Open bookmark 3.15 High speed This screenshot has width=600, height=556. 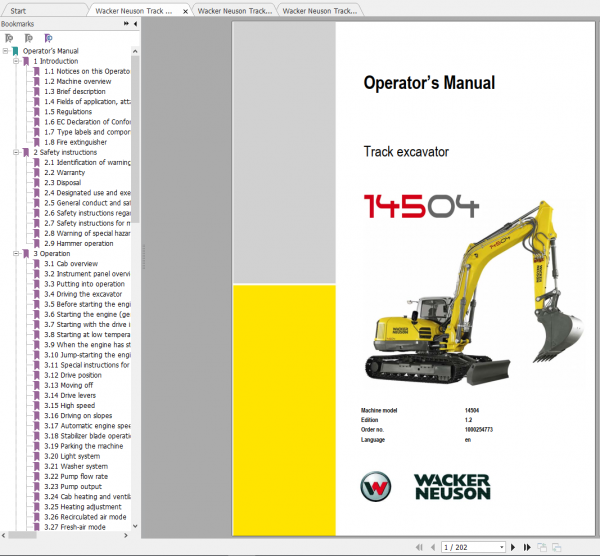coord(70,406)
